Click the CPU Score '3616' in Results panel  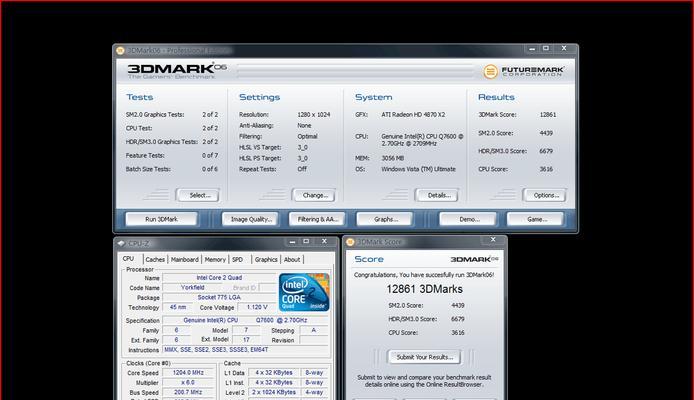click(x=546, y=169)
